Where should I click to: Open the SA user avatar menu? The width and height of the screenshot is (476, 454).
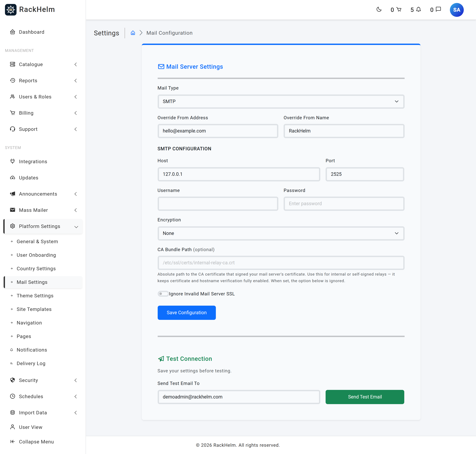tap(456, 10)
